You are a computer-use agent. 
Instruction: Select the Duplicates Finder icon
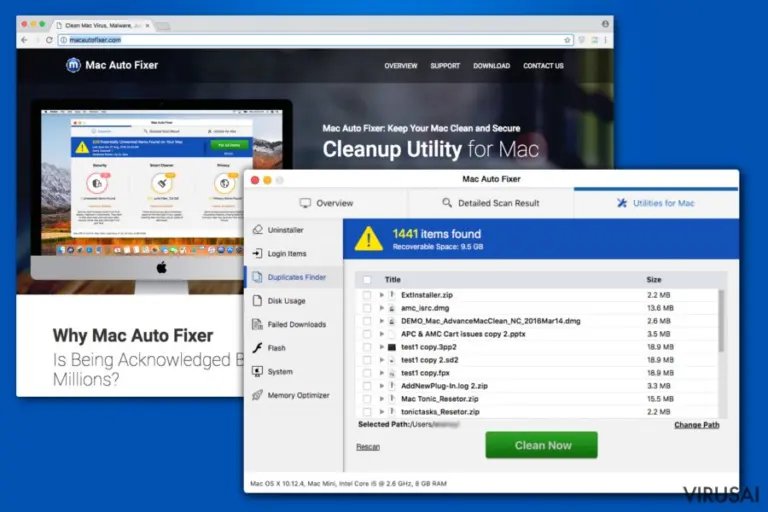click(258, 277)
